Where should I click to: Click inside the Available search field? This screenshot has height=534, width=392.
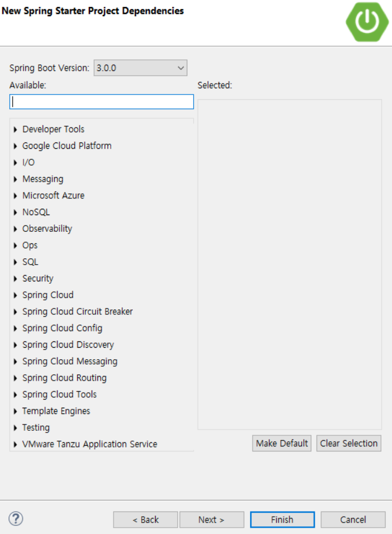101,101
